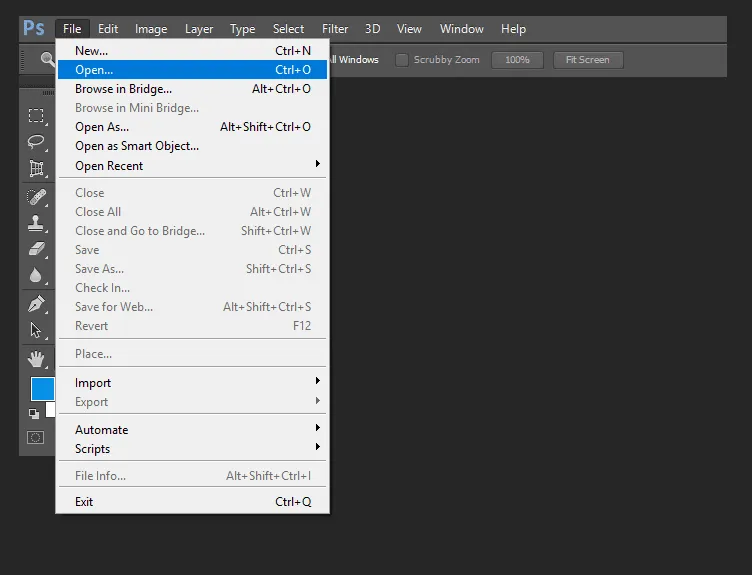
Task: Toggle Quick Mask mode icon
Action: pyautogui.click(x=35, y=437)
